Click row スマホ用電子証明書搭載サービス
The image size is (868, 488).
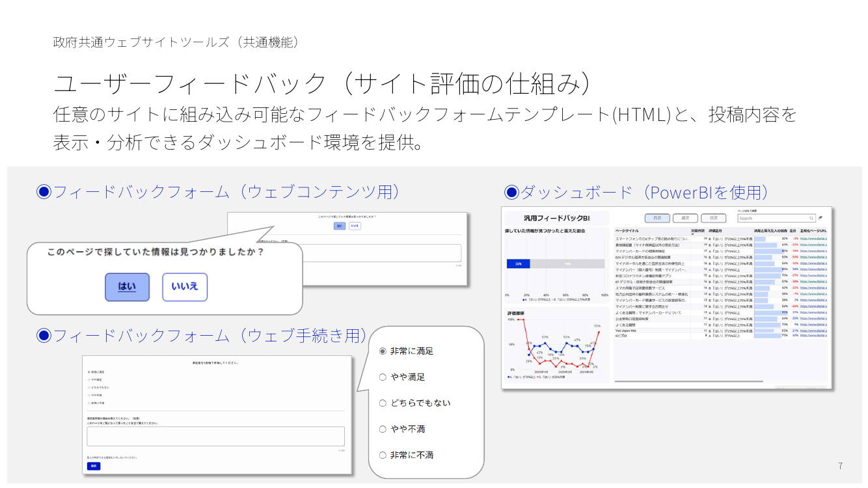722,288
